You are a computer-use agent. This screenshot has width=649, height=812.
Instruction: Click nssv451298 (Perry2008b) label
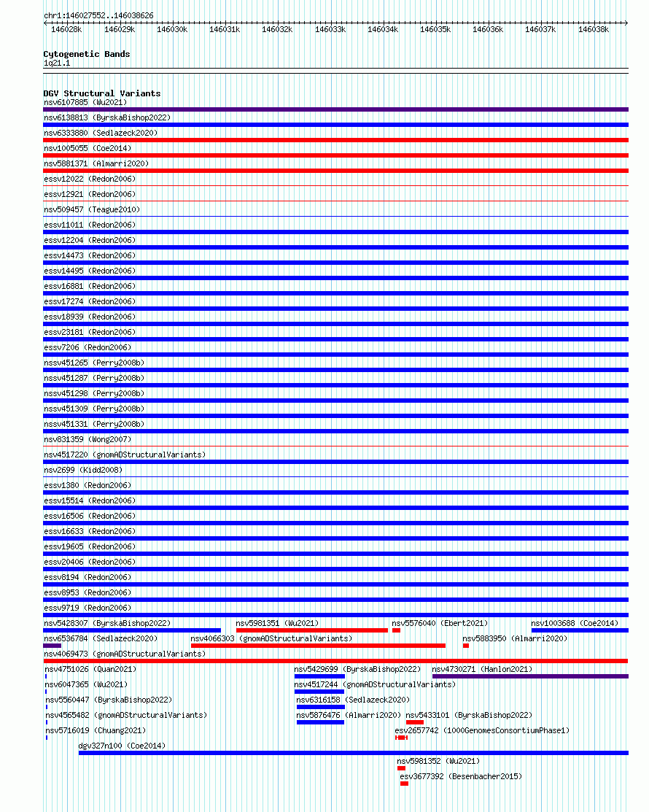pos(94,393)
